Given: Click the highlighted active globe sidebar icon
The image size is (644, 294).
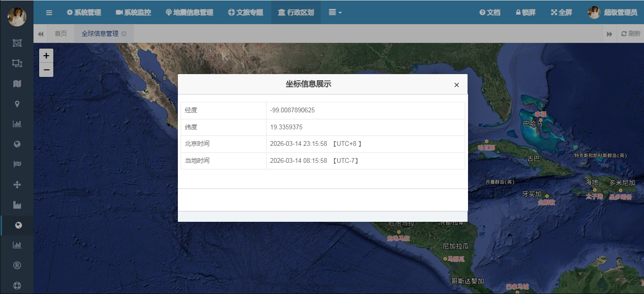Looking at the screenshot, I should [18, 225].
